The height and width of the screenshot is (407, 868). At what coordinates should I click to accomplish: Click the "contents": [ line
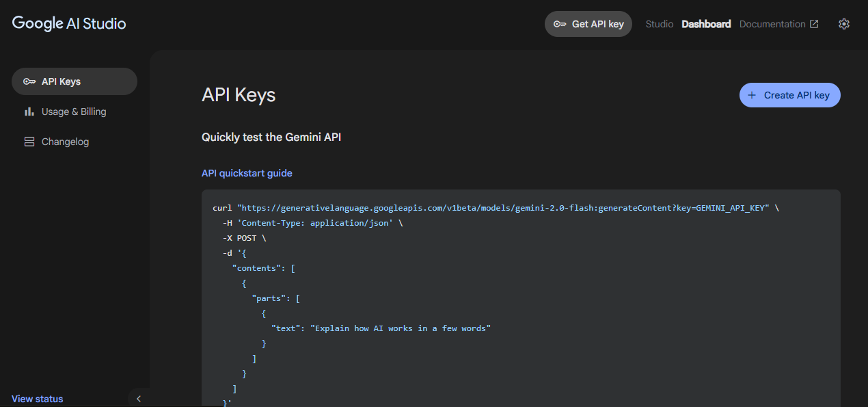(264, 268)
